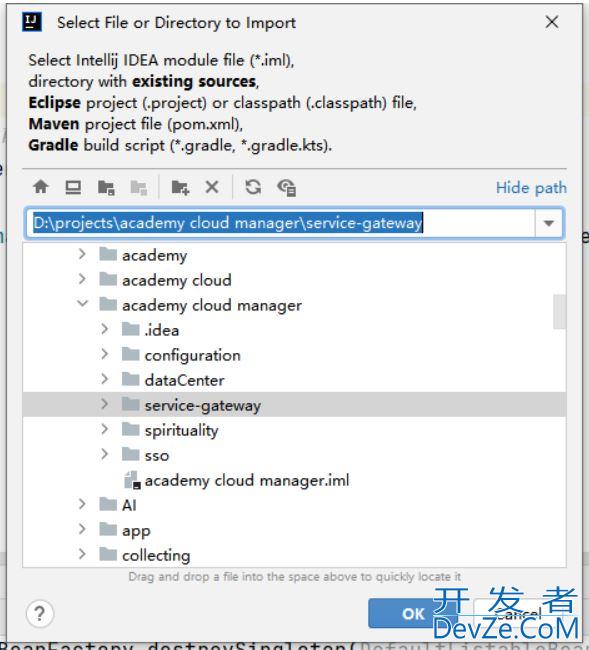589x650 pixels.
Task: Click into the directory path text field
Action: (280, 223)
